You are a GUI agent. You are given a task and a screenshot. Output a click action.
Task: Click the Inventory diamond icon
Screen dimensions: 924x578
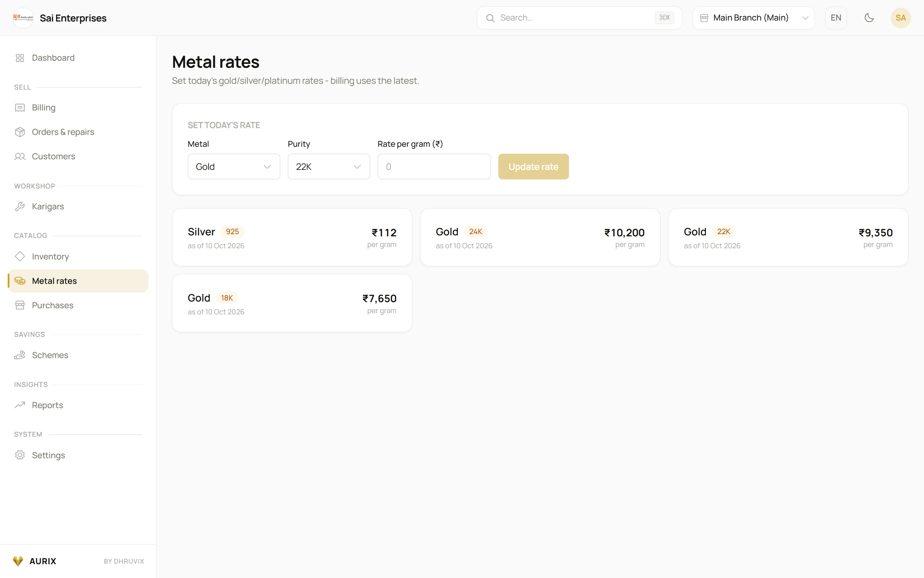coord(20,256)
